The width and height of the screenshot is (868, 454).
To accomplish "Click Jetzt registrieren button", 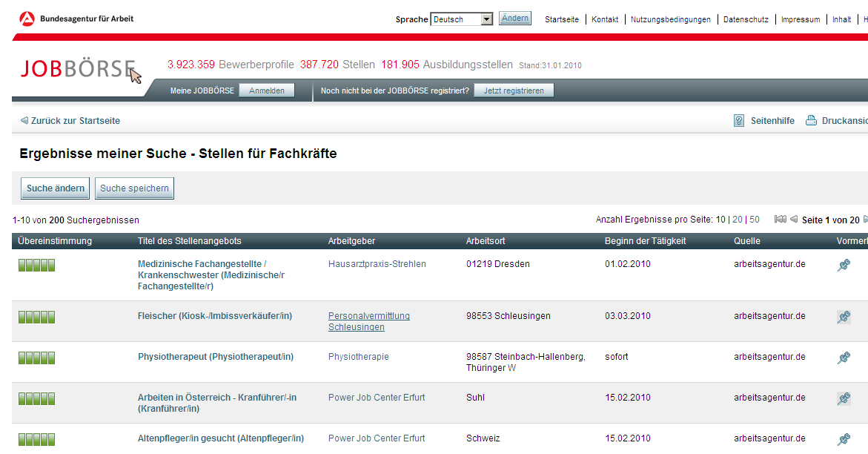I will pos(514,91).
